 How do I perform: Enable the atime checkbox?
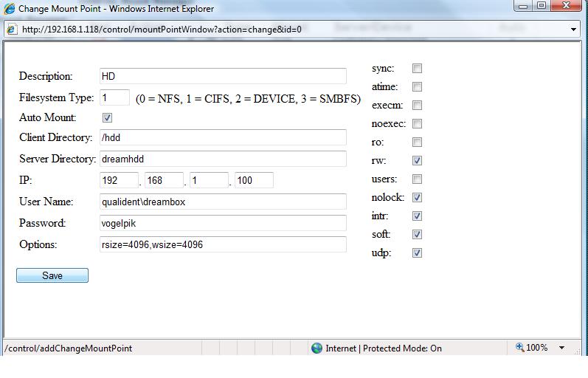pos(417,86)
